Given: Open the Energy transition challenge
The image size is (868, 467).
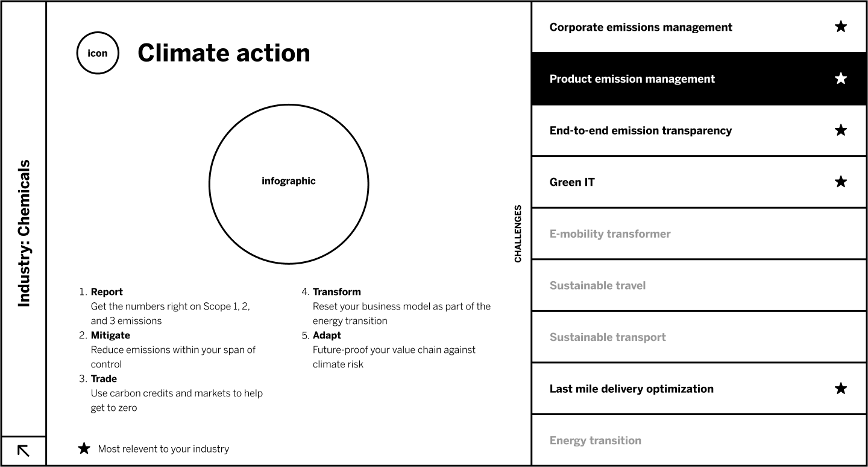Looking at the screenshot, I should tap(595, 440).
